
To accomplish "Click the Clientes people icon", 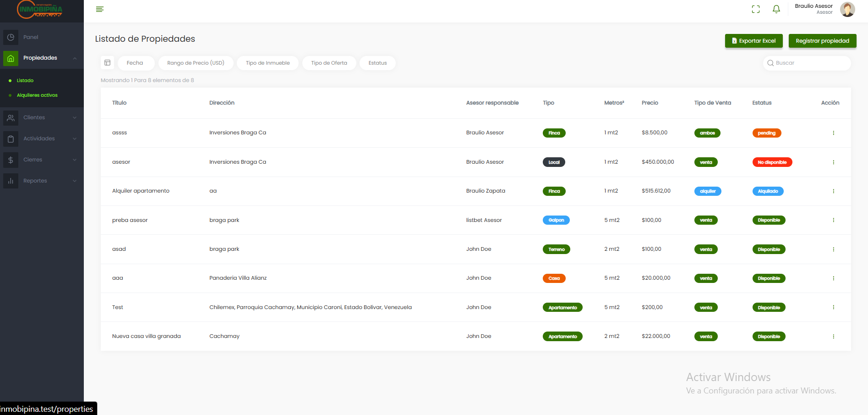I will [x=11, y=118].
